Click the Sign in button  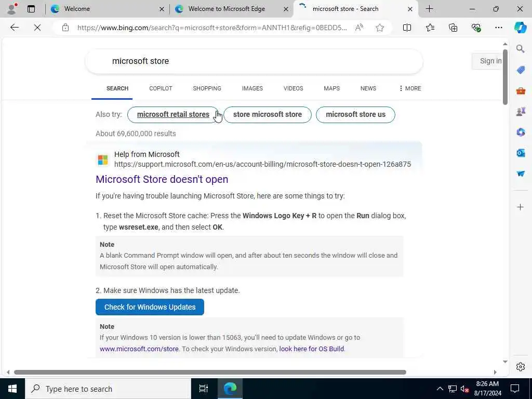pos(488,61)
